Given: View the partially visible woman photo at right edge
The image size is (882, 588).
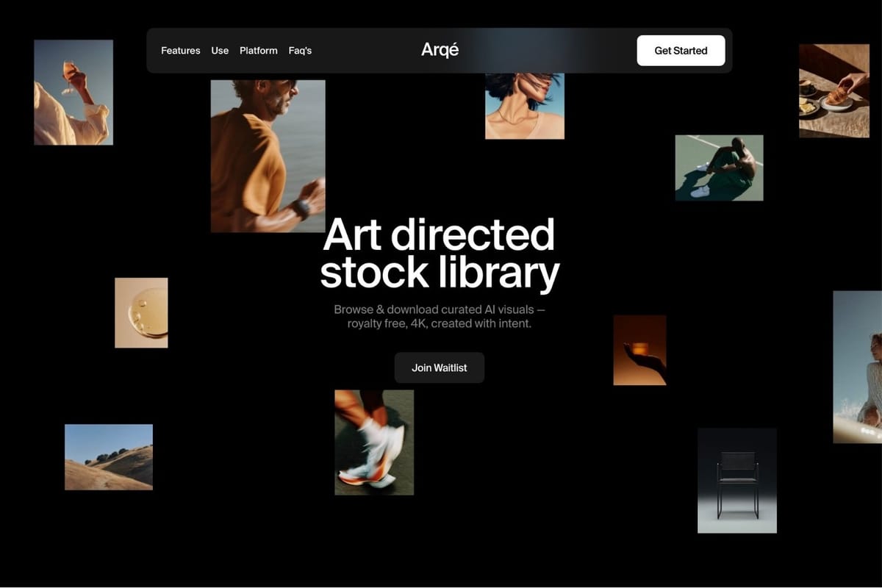Looking at the screenshot, I should coord(857,367).
